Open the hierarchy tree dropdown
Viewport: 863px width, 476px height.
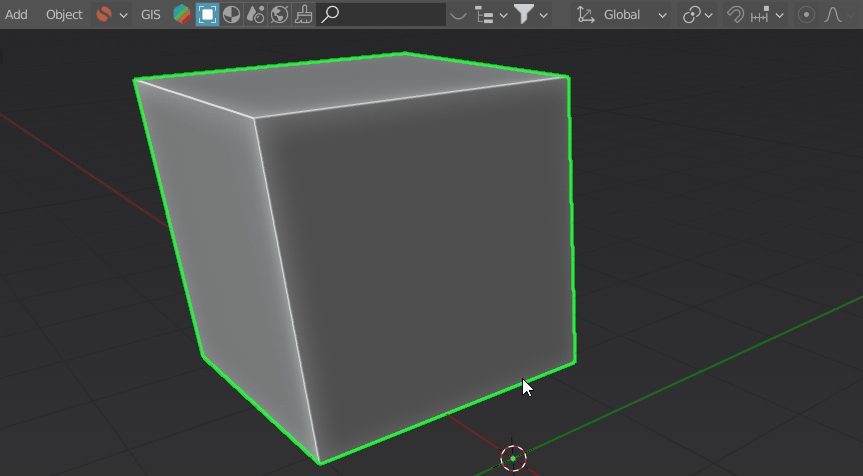click(x=491, y=15)
